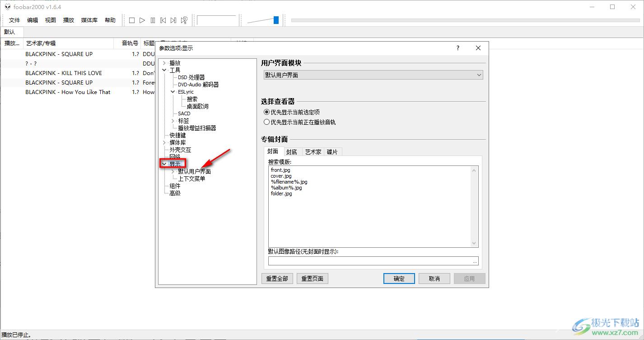The height and width of the screenshot is (340, 644).
Task: Open the 编辑 menu
Action: 33,20
